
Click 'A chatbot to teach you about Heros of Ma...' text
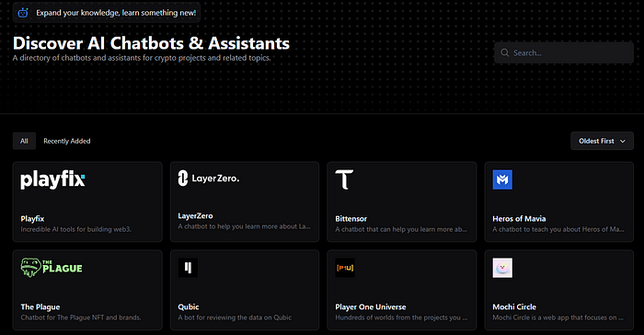[x=558, y=229]
